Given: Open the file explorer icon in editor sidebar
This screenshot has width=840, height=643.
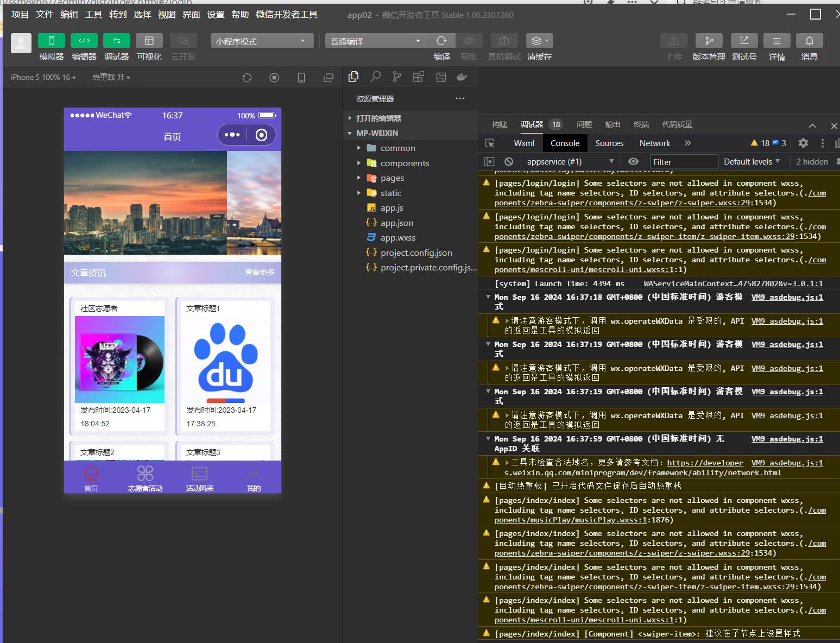Looking at the screenshot, I should click(x=353, y=77).
